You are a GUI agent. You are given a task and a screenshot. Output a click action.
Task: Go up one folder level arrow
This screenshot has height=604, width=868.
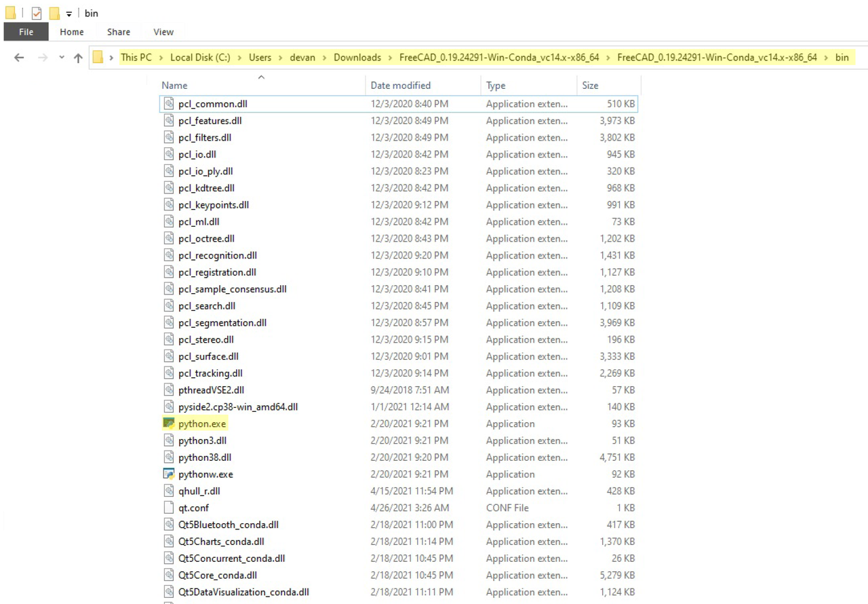(78, 58)
